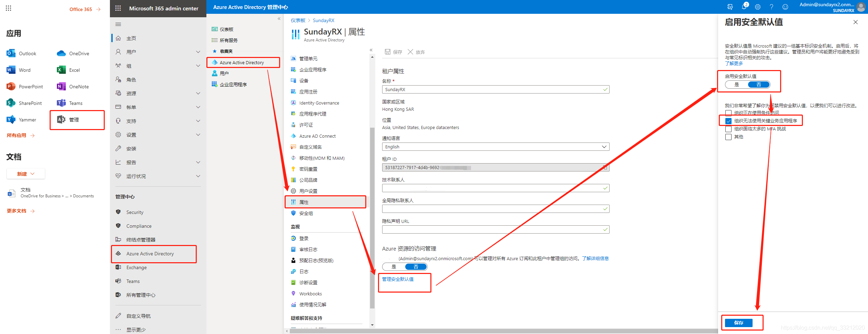The height and width of the screenshot is (334, 868).
Task: Open the settings gear in top bar
Action: click(x=758, y=7)
